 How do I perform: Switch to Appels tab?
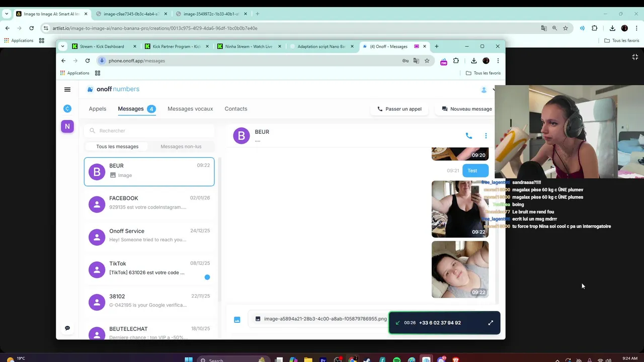(x=98, y=109)
